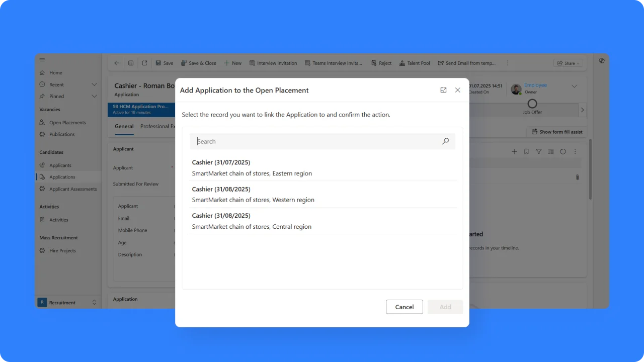644x362 pixels.
Task: Click the Cancel button
Action: point(404,307)
